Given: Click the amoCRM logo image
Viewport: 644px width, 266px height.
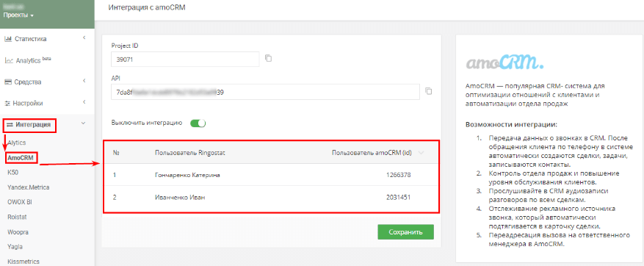Looking at the screenshot, I should [x=504, y=62].
